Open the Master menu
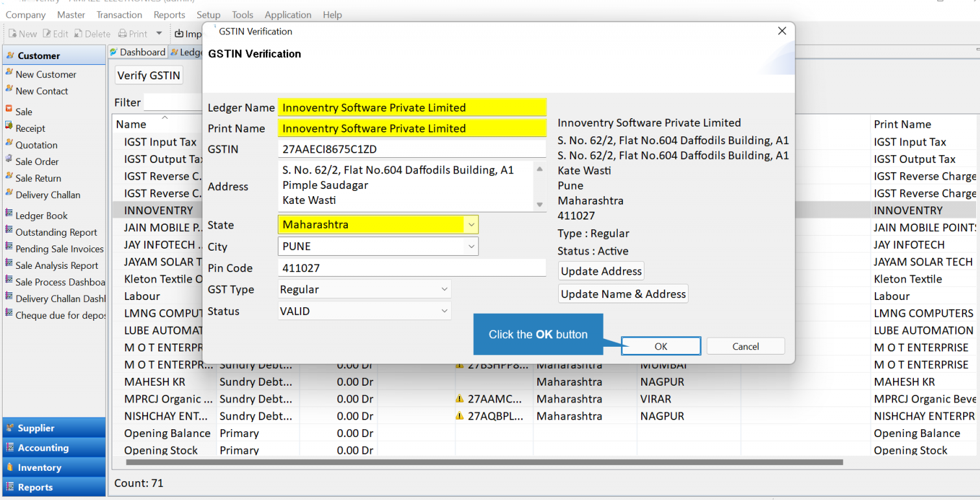The width and height of the screenshot is (980, 500). coord(71,14)
